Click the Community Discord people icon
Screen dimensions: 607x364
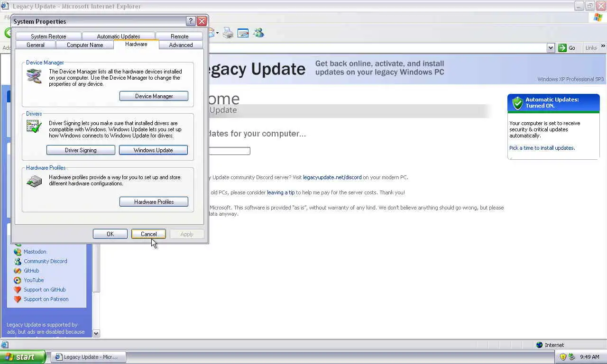tap(18, 261)
